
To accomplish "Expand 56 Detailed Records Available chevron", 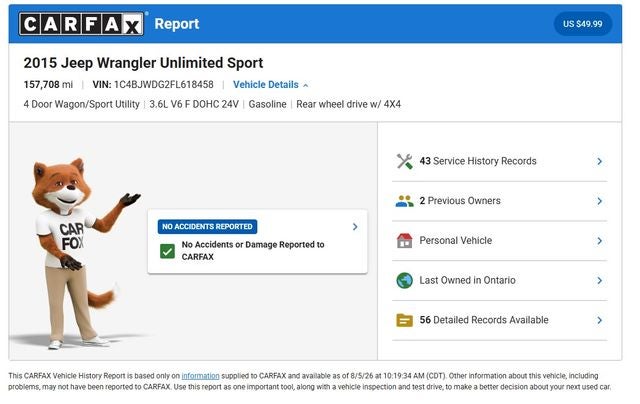I will pyautogui.click(x=599, y=320).
